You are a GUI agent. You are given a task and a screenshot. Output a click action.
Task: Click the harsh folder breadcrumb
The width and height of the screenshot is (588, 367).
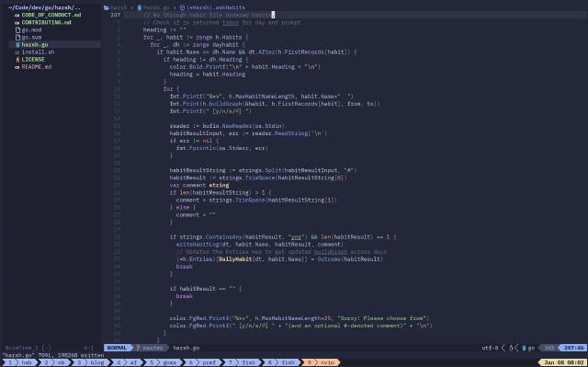(119, 7)
